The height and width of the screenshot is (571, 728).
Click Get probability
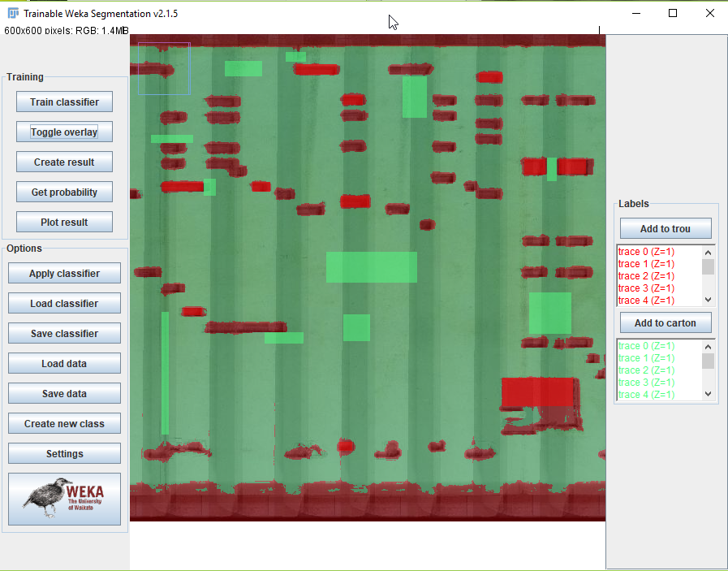coord(64,192)
